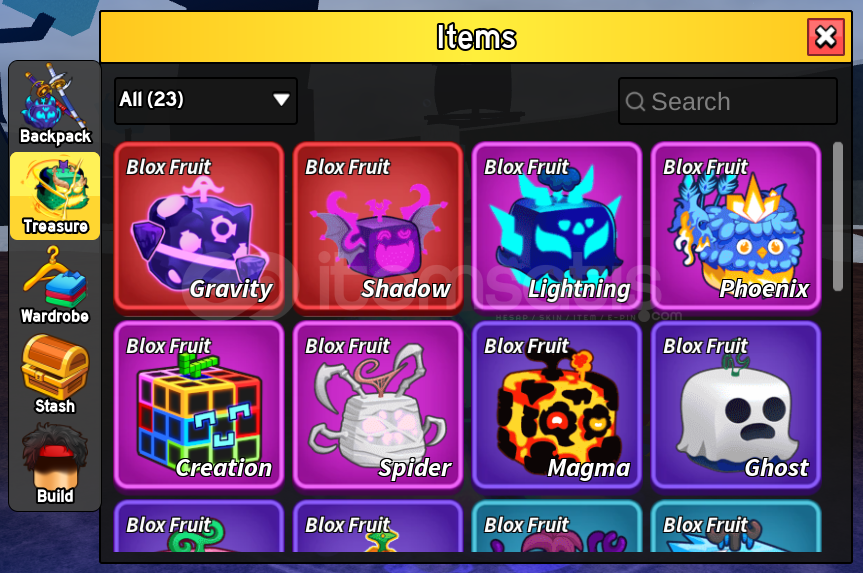Pick the Lightning Blox Fruit
This screenshot has height=573, width=863.
click(x=557, y=226)
